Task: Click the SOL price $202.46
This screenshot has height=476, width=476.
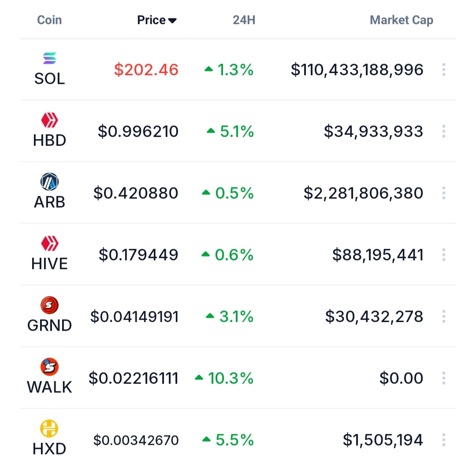Action: [x=146, y=70]
